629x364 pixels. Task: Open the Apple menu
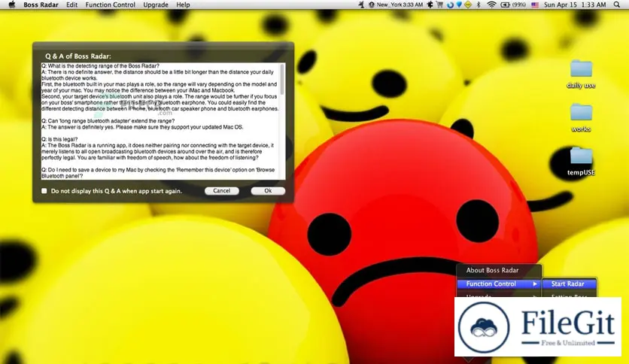coord(11,5)
